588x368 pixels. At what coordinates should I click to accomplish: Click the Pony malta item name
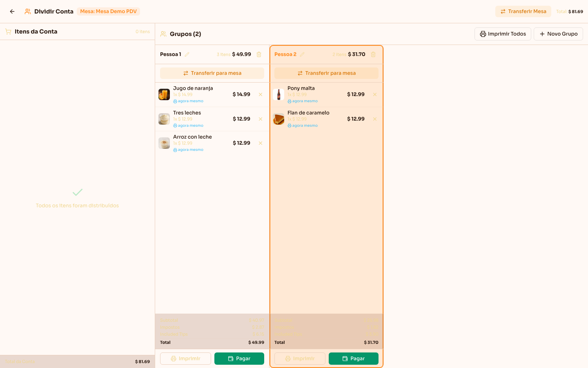pyautogui.click(x=301, y=88)
